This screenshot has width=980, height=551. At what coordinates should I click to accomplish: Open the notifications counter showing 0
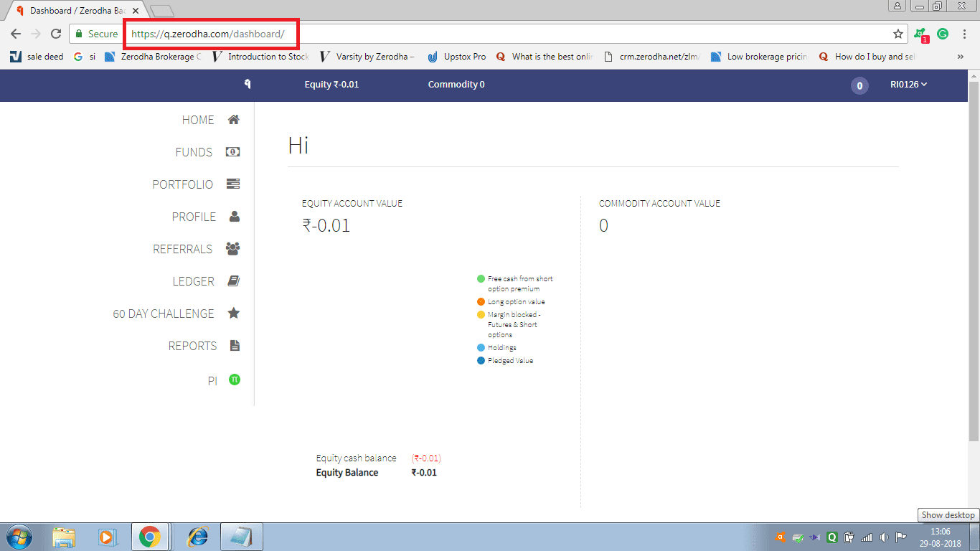(x=859, y=86)
